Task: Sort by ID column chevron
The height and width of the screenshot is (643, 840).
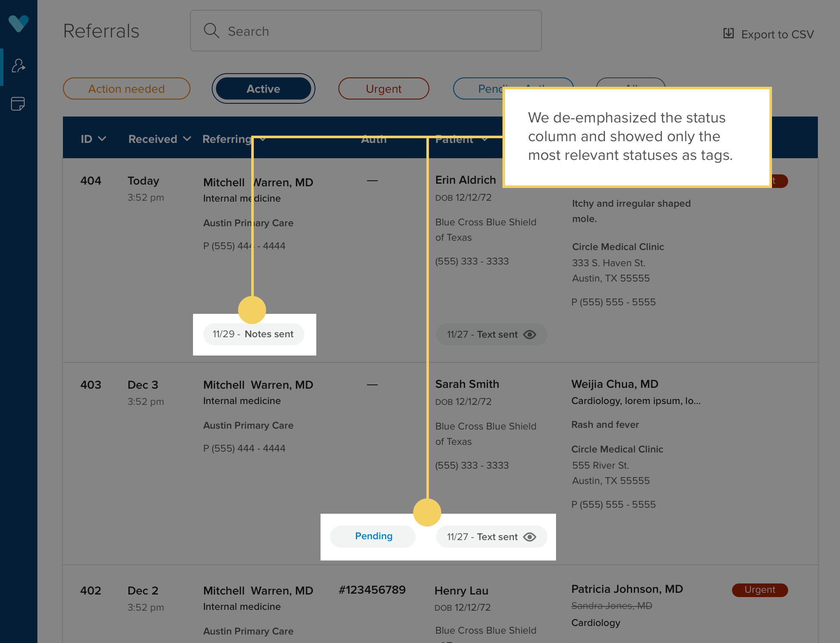Action: (102, 139)
